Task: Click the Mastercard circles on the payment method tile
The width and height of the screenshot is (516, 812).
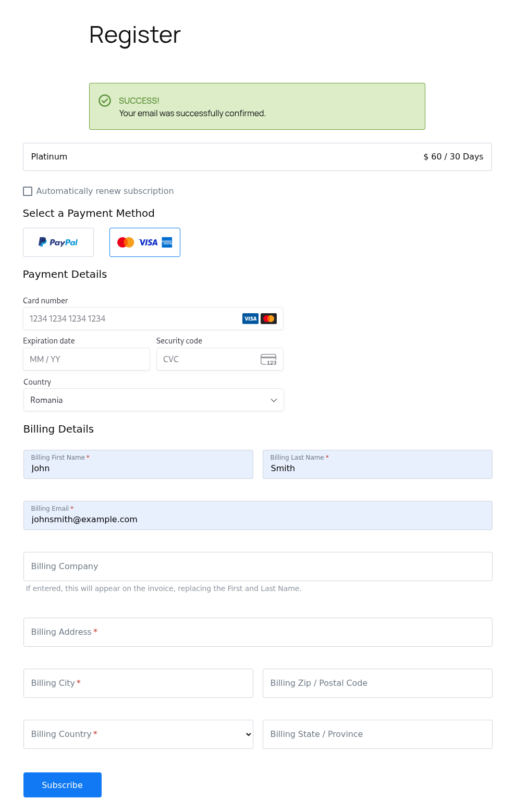Action: tap(125, 242)
